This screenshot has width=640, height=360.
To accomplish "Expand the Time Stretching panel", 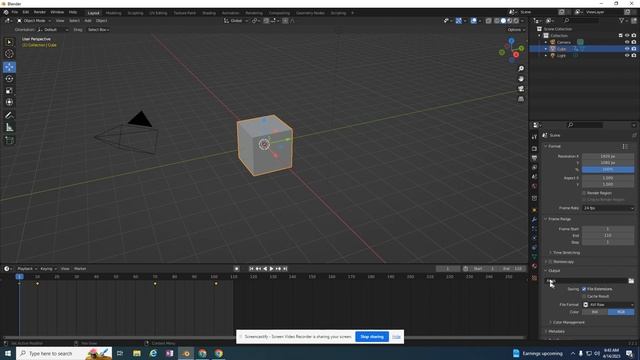I will click(565, 253).
